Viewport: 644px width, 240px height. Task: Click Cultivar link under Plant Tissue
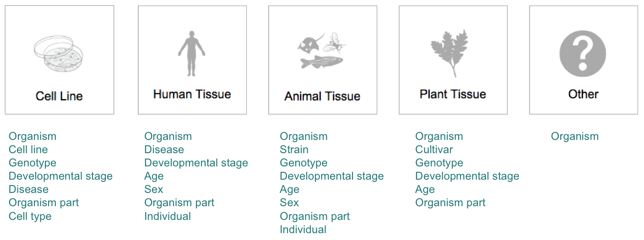(434, 149)
